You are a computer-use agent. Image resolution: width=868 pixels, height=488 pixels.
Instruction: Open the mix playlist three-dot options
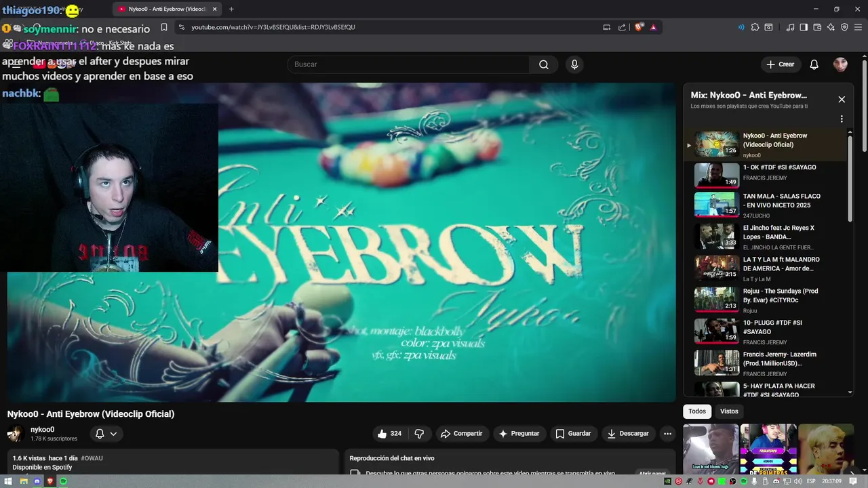point(842,119)
